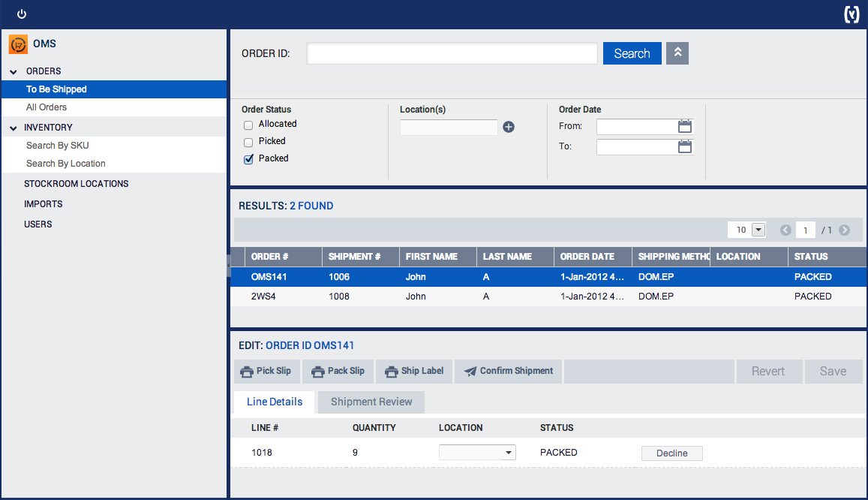
Task: Sort by SHIPMENT # column header
Action: click(x=361, y=257)
